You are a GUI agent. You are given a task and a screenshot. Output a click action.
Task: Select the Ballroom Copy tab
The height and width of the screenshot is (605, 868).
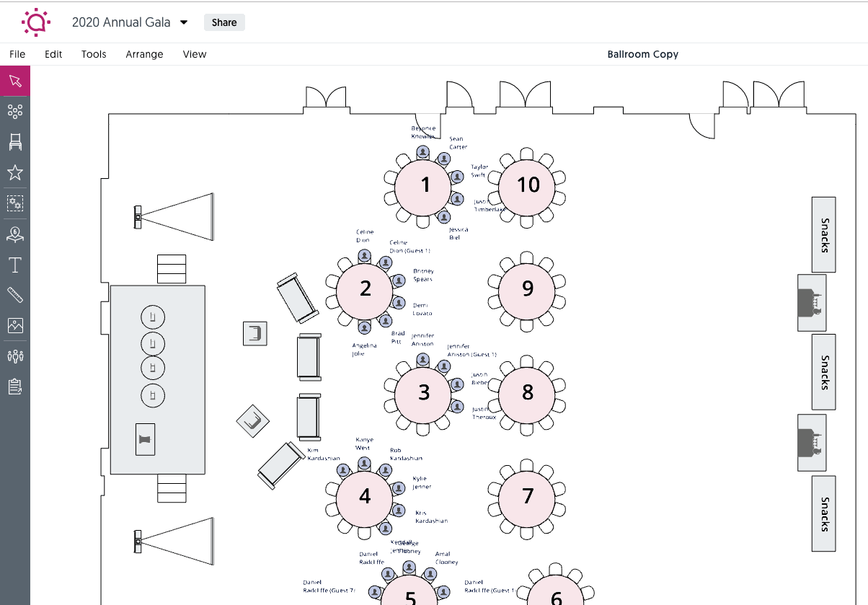pos(642,54)
